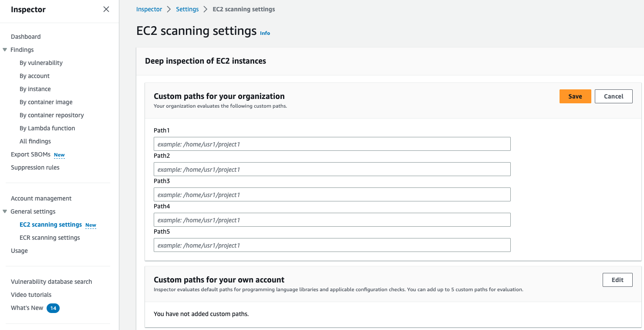Click 'You have not added custom paths.' text
644x330 pixels.
click(x=201, y=314)
